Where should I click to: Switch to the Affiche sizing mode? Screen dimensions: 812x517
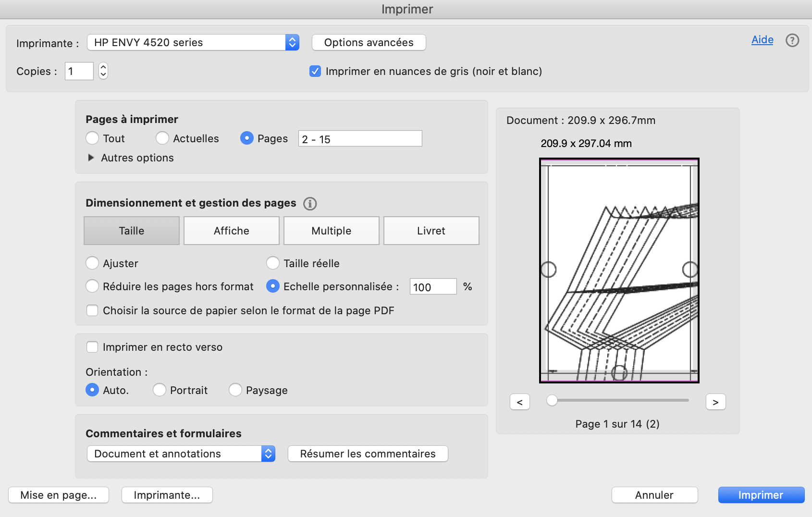[231, 231]
